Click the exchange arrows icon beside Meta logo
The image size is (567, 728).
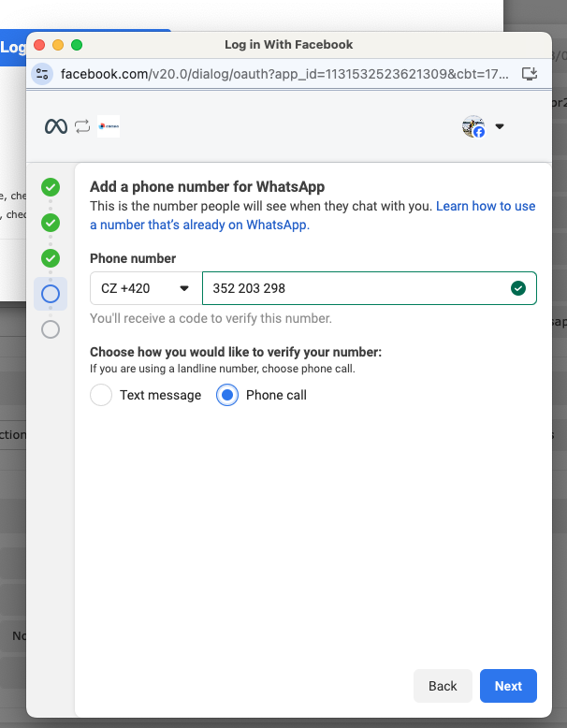point(82,126)
